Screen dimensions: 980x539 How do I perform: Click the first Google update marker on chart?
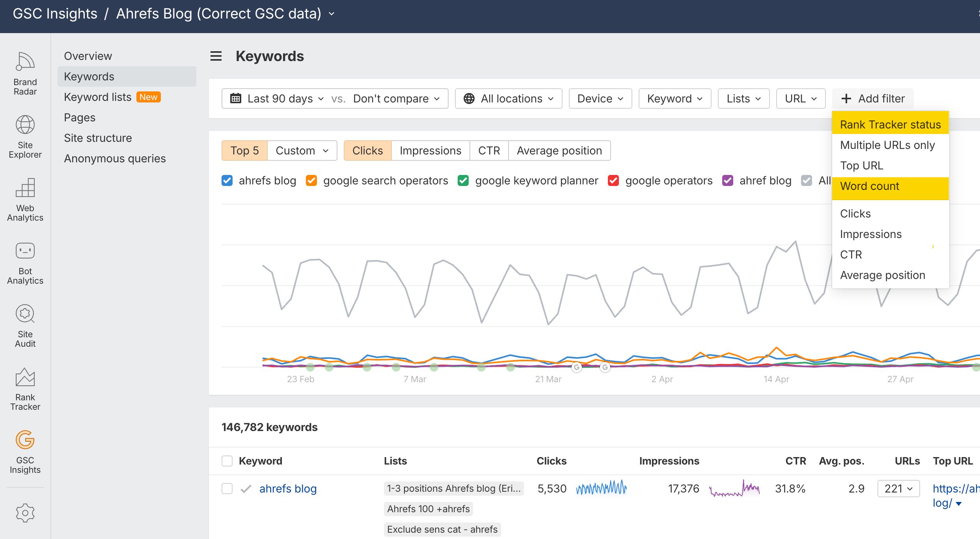(577, 367)
